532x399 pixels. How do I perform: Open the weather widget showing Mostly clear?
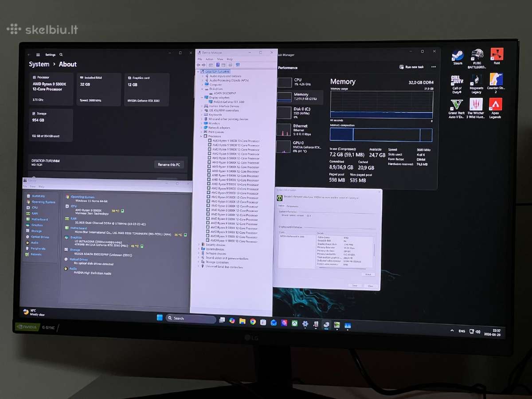(x=35, y=313)
